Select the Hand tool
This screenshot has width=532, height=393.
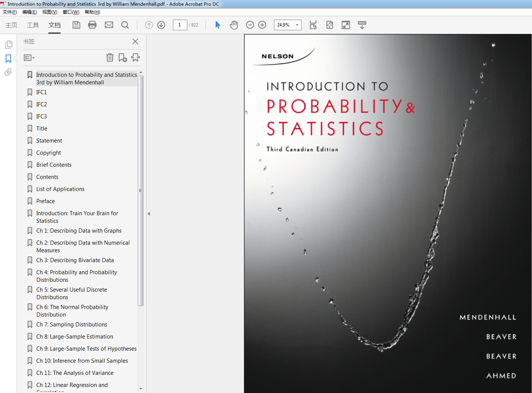click(x=234, y=25)
